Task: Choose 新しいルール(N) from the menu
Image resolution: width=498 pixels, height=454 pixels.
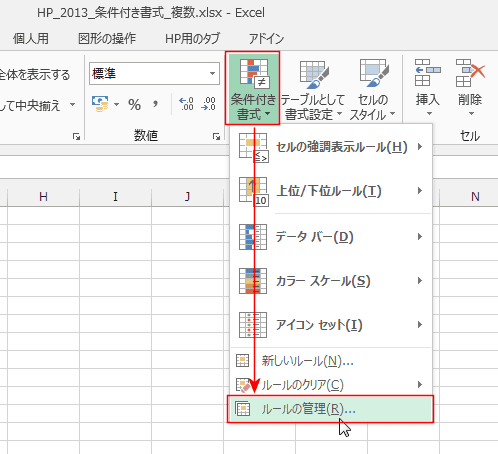Action: (x=331, y=361)
